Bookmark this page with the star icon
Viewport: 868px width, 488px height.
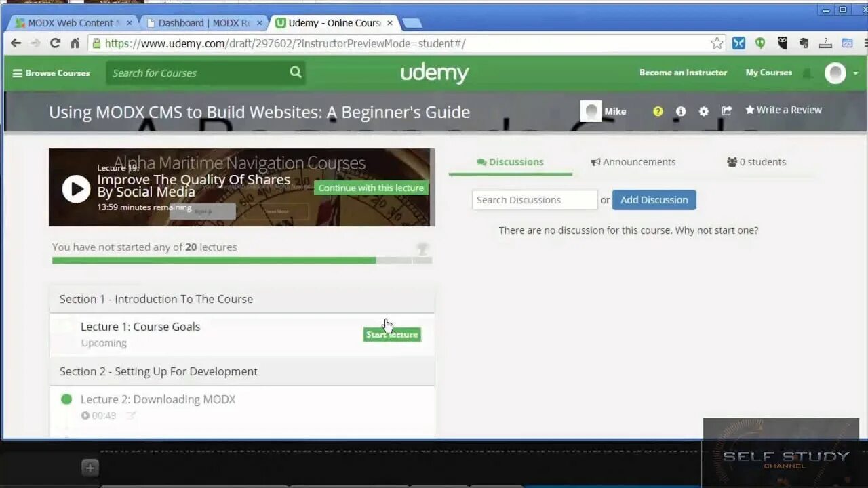tap(717, 43)
